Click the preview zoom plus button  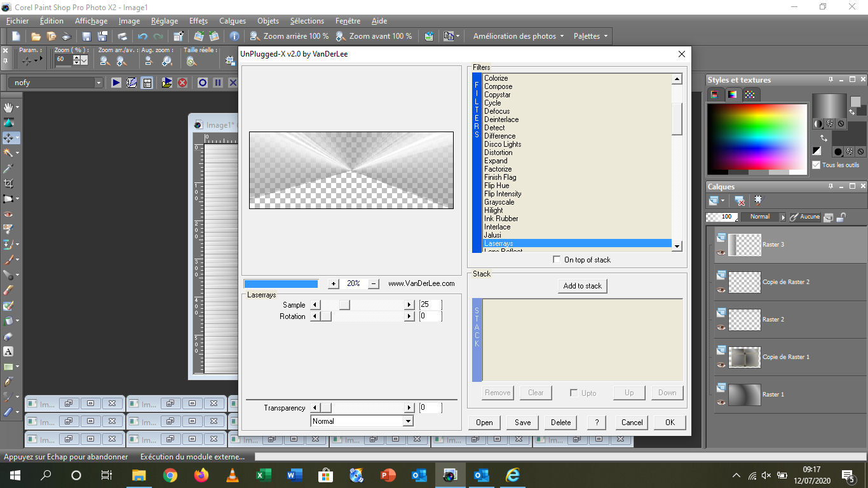[x=334, y=284]
